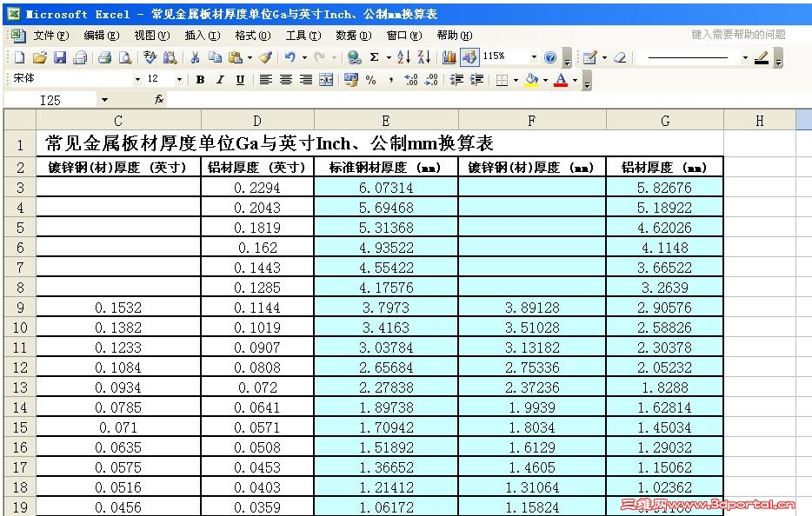Save the workbook using the floppy disk icon
The width and height of the screenshot is (812, 516).
(60, 57)
